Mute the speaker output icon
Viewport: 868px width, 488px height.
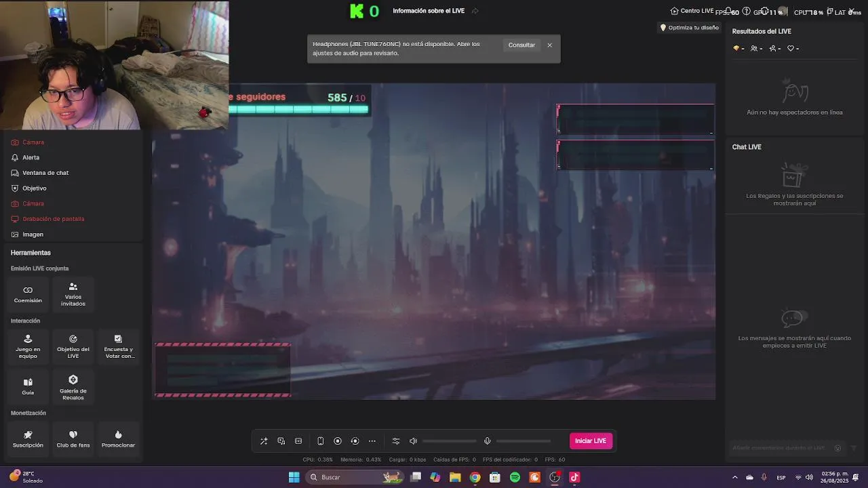pos(413,441)
